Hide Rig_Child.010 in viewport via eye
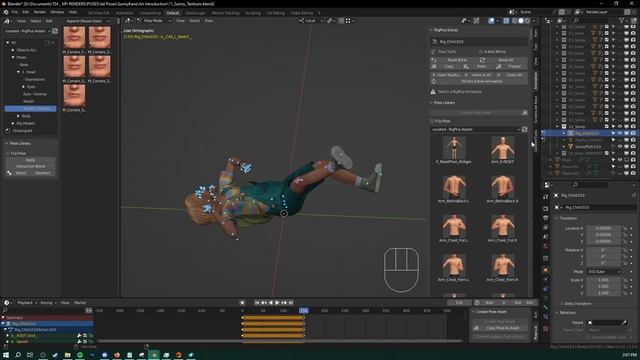The image size is (640, 360). (x=620, y=133)
